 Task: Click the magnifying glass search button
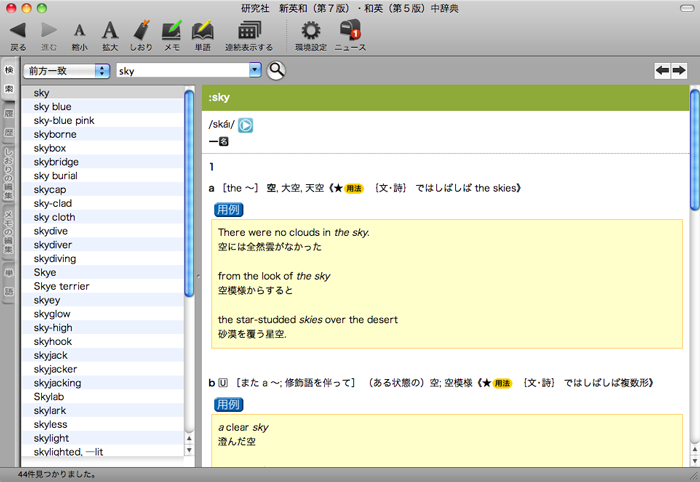coord(276,70)
